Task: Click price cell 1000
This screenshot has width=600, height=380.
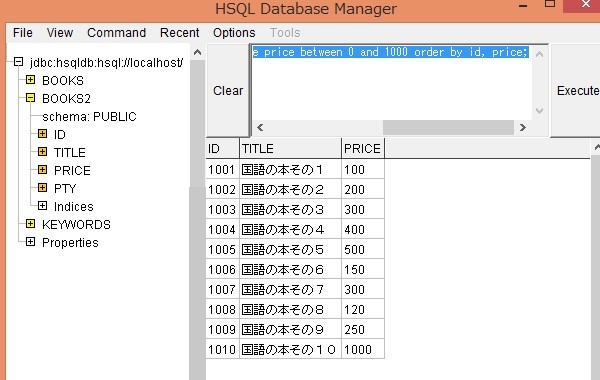Action: point(363,349)
